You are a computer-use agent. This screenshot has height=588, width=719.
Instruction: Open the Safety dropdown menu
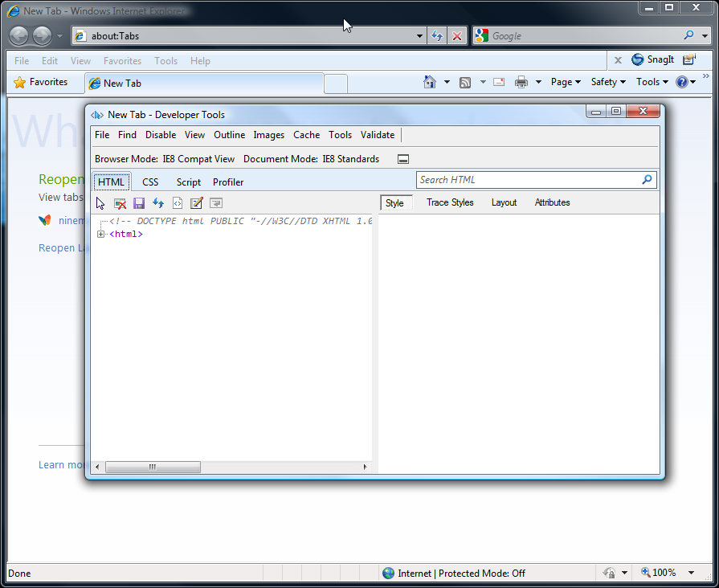coord(608,82)
